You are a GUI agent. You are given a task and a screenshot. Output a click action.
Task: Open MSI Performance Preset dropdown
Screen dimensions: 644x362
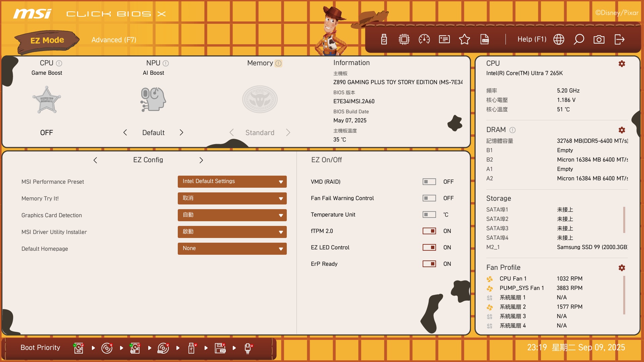[232, 182]
